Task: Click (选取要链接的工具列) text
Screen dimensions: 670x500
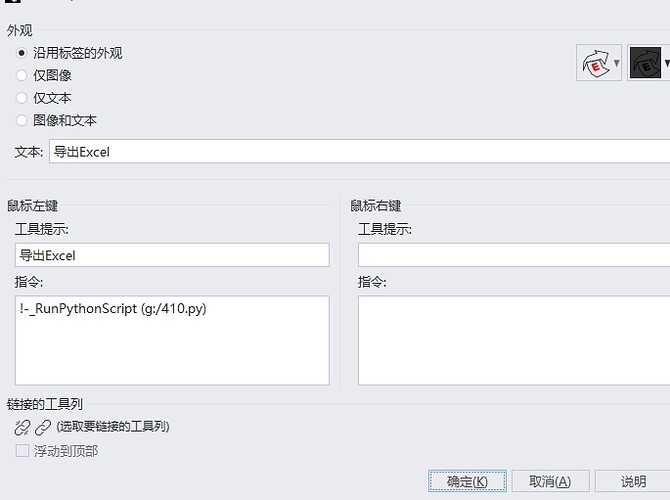Action: pos(113,426)
